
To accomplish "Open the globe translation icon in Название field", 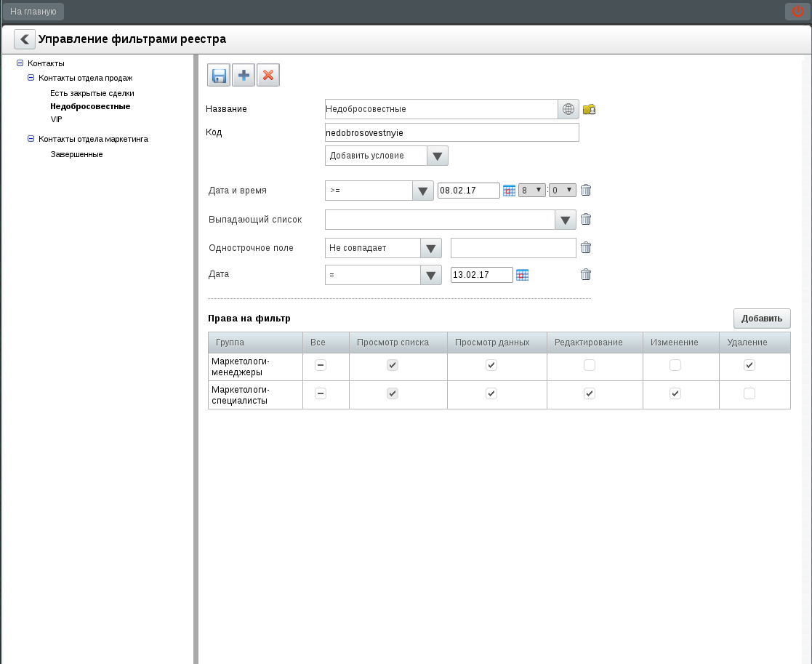I will [568, 109].
